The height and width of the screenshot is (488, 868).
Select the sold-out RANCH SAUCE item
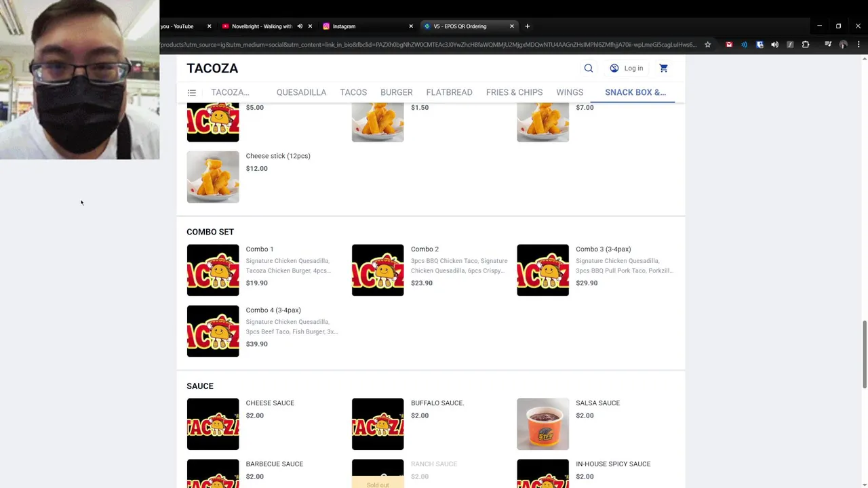(434, 464)
